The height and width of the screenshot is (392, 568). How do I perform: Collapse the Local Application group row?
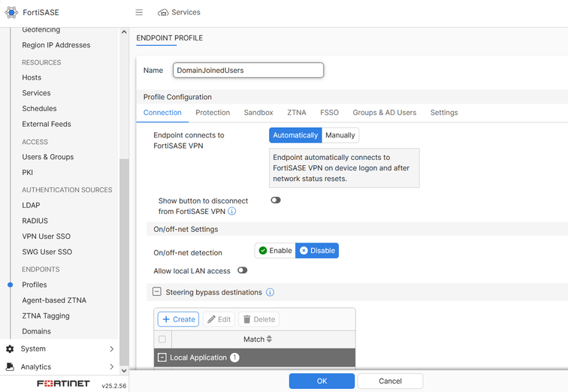162,357
